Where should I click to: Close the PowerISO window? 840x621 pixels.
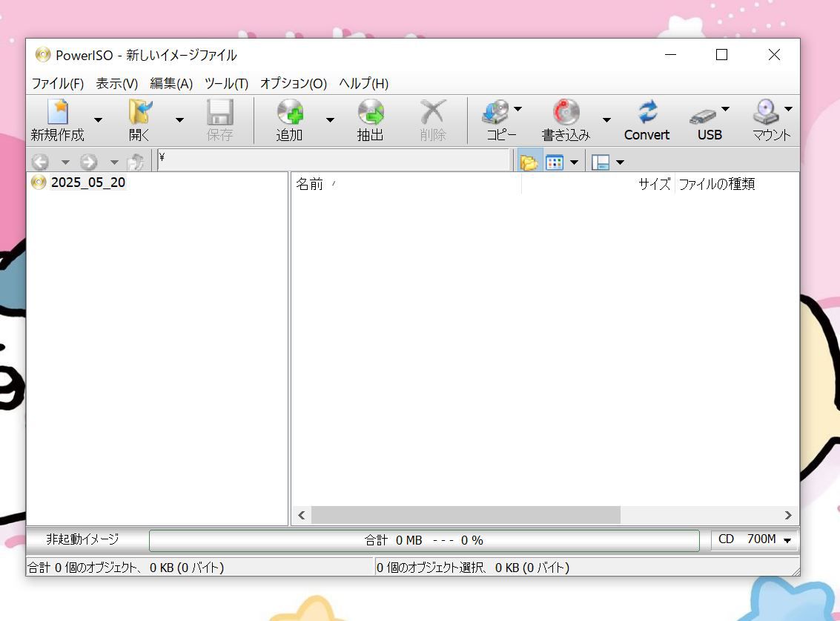pyautogui.click(x=774, y=55)
